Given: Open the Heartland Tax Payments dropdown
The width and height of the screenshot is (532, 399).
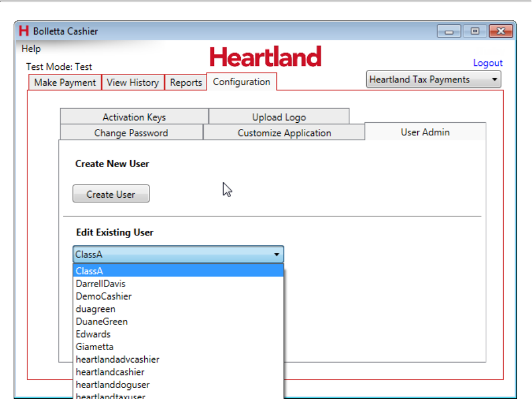Looking at the screenshot, I should [433, 80].
